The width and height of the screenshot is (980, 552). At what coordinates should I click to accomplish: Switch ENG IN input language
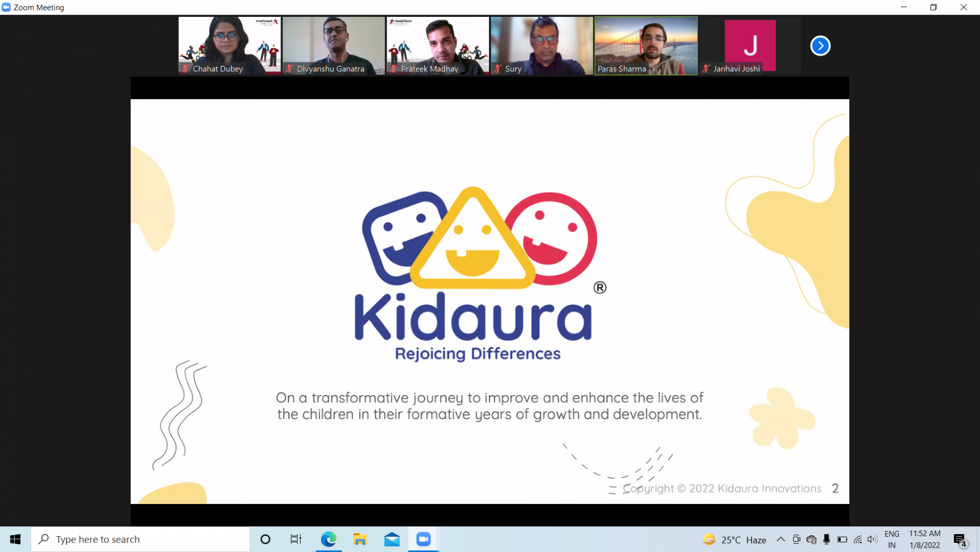[892, 539]
